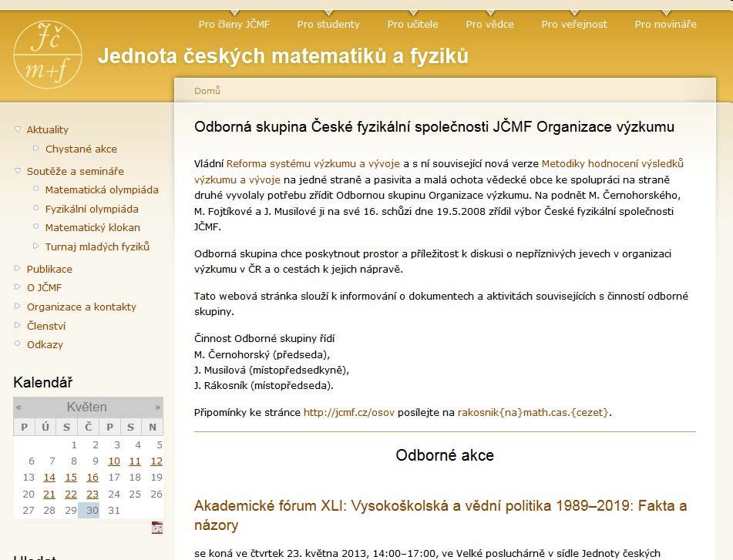733x560 pixels.
Task: Expand the O JČMF arrow
Action: click(18, 287)
